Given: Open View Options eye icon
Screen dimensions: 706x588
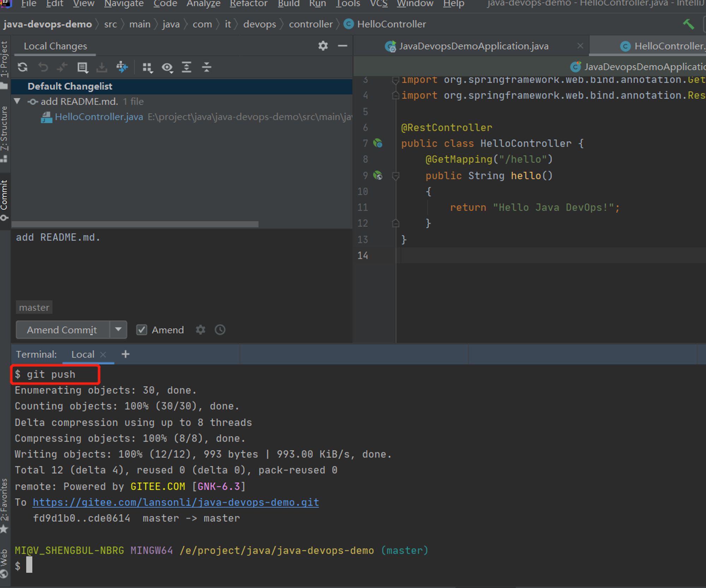Looking at the screenshot, I should coord(167,67).
